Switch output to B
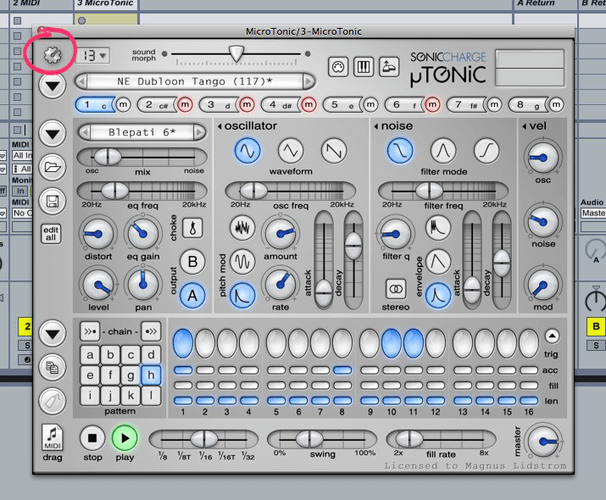The width and height of the screenshot is (606, 500). pyautogui.click(x=192, y=262)
